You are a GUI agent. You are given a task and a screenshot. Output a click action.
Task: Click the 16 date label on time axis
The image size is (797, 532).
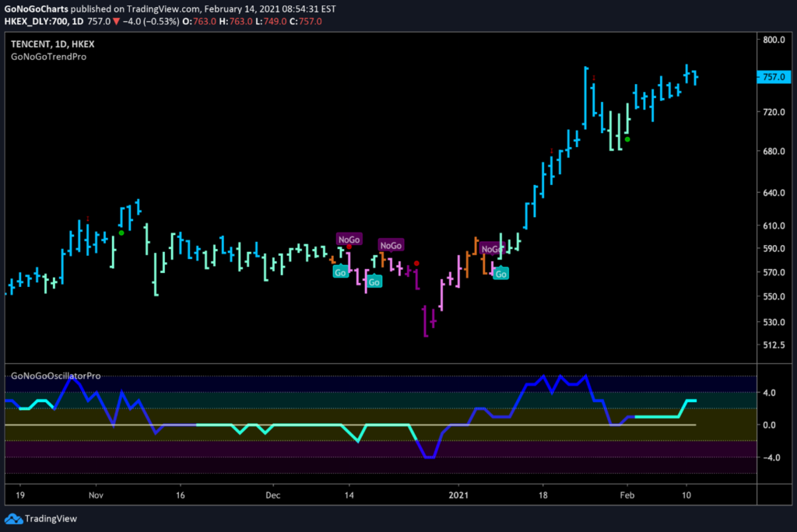181,495
